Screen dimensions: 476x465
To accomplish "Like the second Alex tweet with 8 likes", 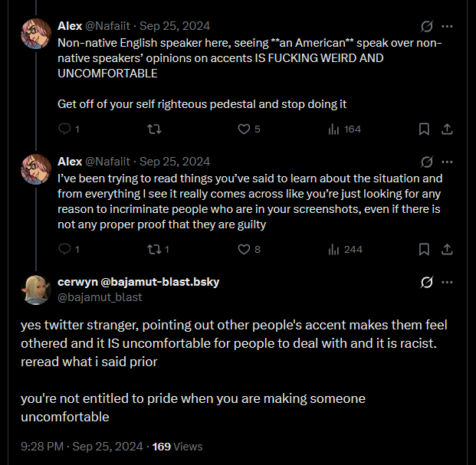I will point(245,249).
